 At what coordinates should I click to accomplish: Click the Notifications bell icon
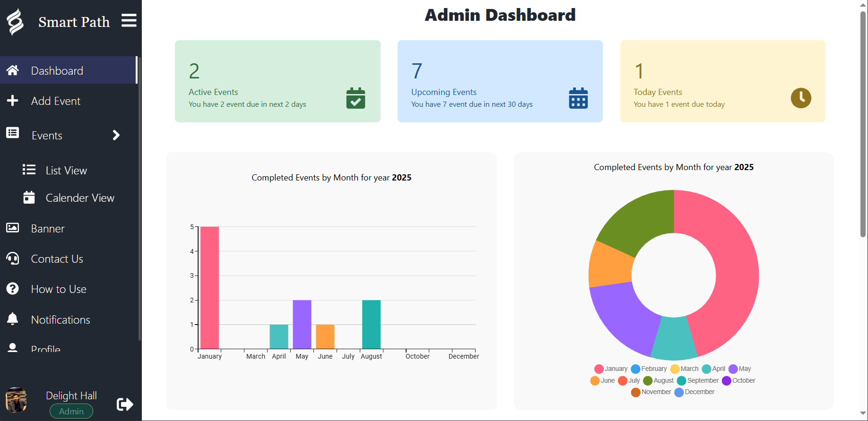click(13, 319)
